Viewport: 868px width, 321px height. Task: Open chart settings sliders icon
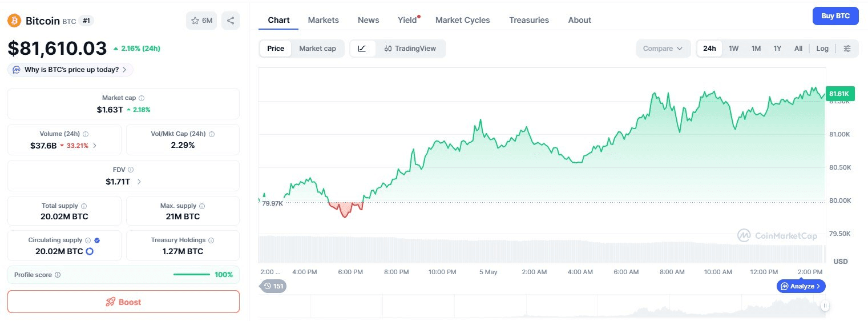pos(847,49)
